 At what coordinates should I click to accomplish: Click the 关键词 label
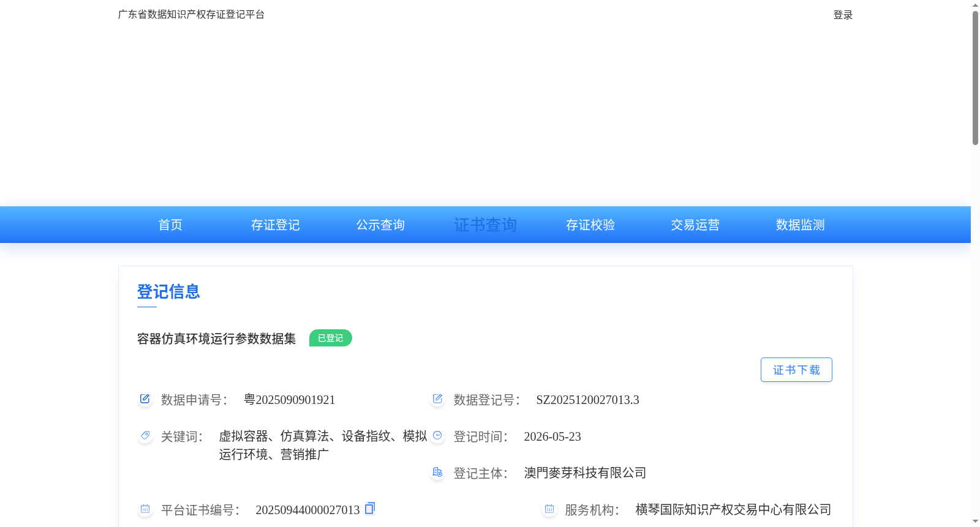click(x=182, y=436)
